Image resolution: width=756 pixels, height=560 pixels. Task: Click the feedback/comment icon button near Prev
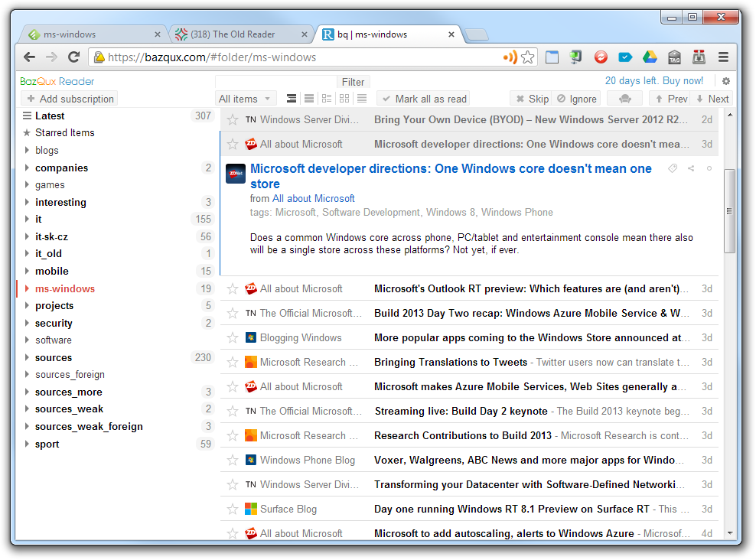pyautogui.click(x=625, y=99)
